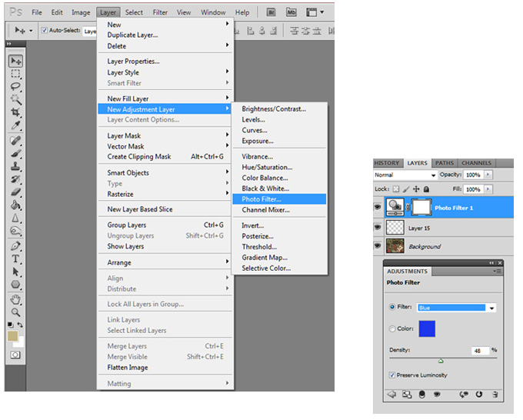Click the Density slider handle

(441, 361)
